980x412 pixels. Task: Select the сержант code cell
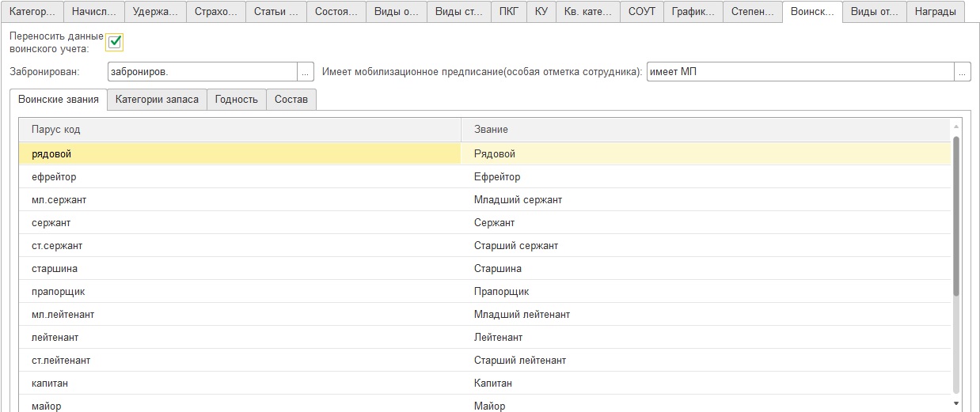[x=240, y=223]
